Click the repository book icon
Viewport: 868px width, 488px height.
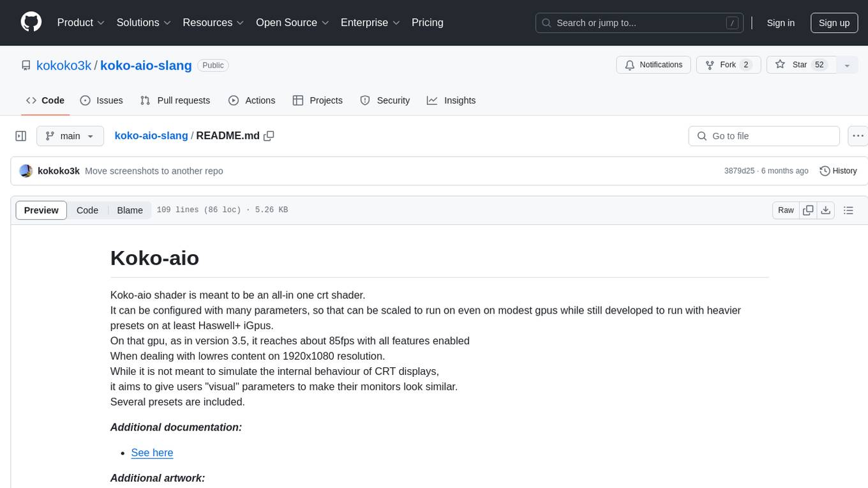coord(26,65)
